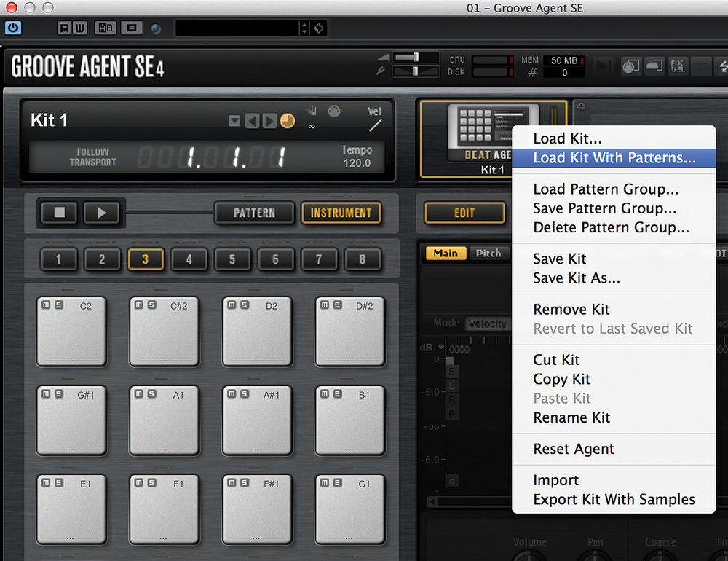Adjust the master volume slider at top
Screen dimensions: 728x561
pyautogui.click(x=416, y=57)
